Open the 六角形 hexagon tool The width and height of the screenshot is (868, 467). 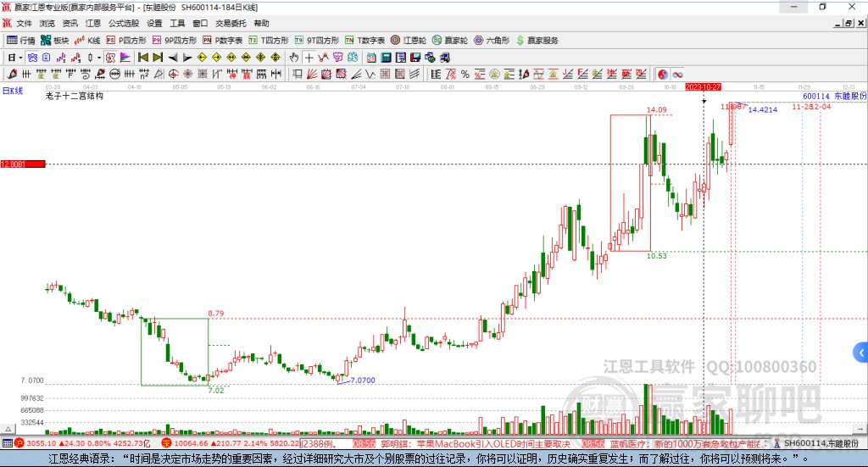492,41
